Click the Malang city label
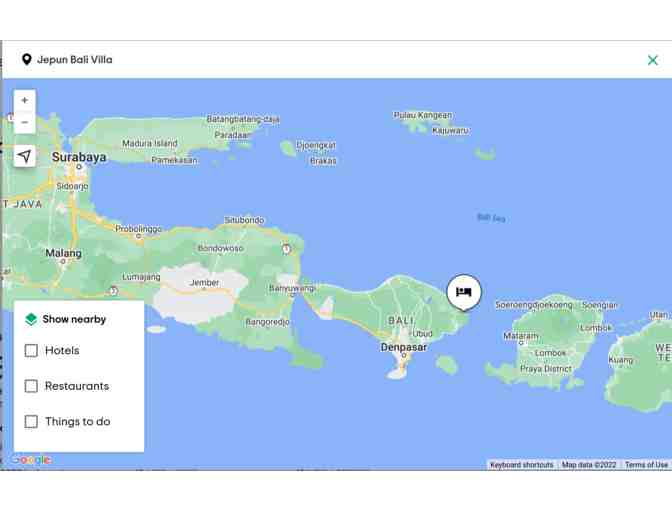 [63, 253]
